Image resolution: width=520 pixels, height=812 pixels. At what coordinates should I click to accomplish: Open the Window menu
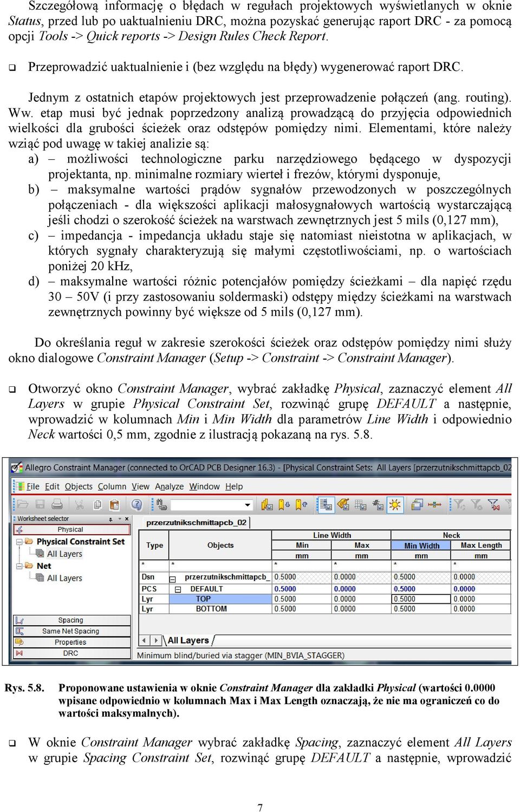click(204, 486)
